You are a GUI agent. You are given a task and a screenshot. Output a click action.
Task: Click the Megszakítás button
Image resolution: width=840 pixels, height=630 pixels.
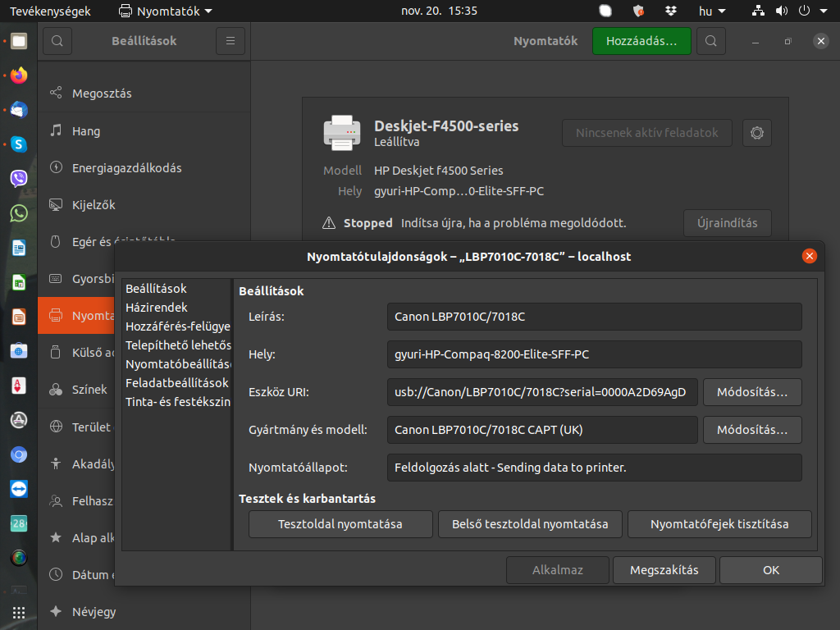[x=664, y=570]
